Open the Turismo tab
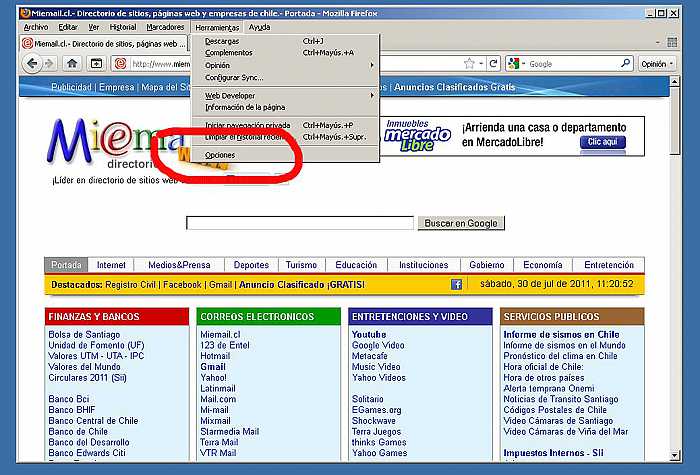Screen dimensions: 700x475 click(301, 265)
